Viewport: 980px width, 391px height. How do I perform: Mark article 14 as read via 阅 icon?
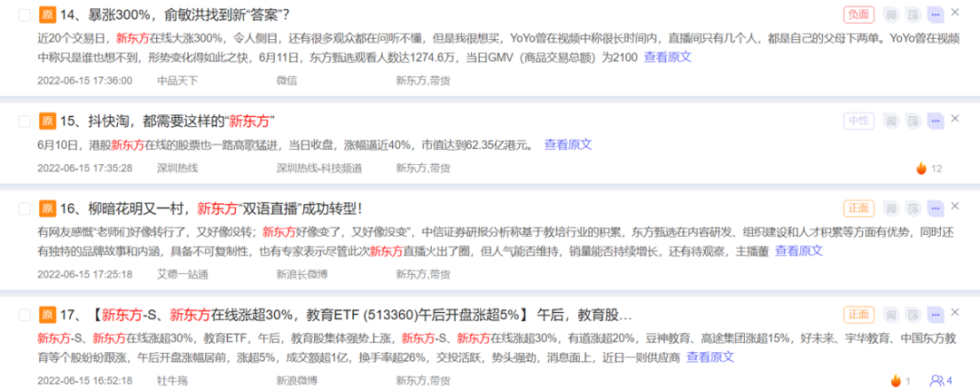pyautogui.click(x=891, y=14)
